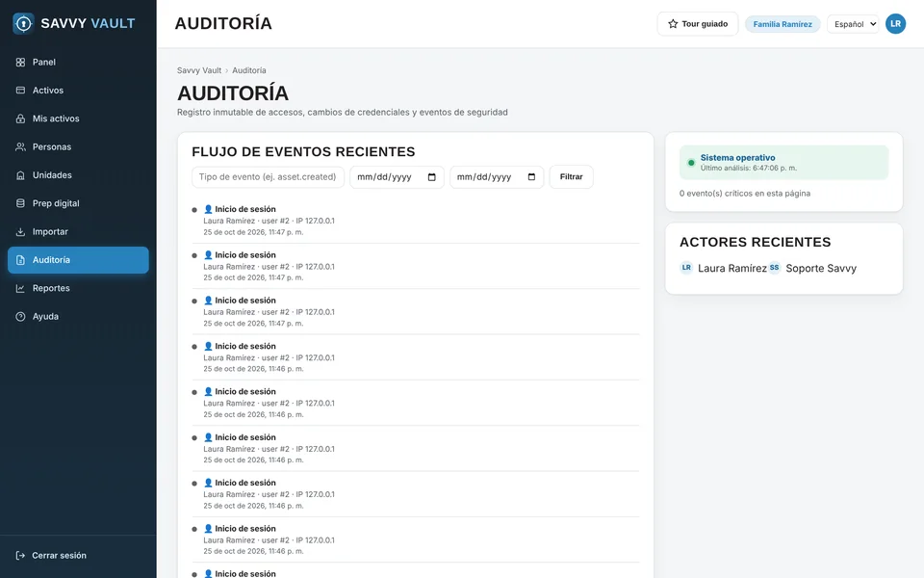Click the Unidades building icon

pos(20,175)
